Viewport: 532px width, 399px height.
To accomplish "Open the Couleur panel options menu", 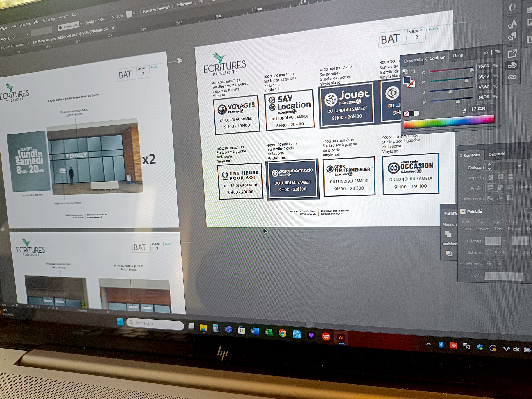I will pos(497,52).
